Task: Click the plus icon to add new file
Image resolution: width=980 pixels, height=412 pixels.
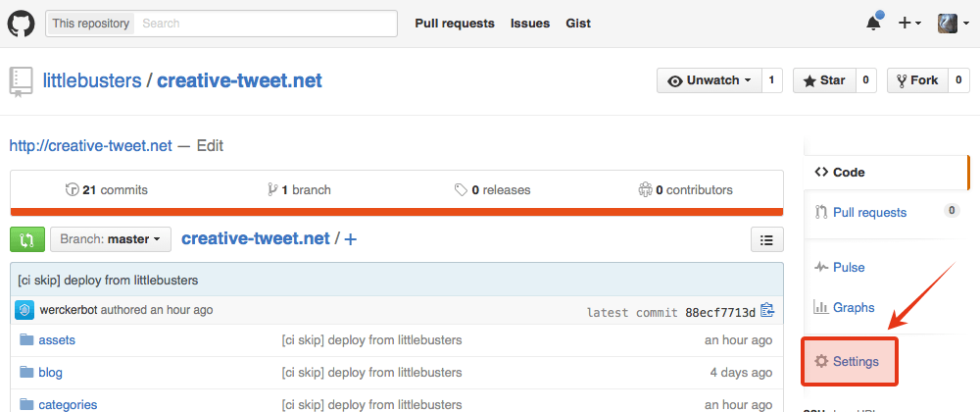Action: (350, 238)
